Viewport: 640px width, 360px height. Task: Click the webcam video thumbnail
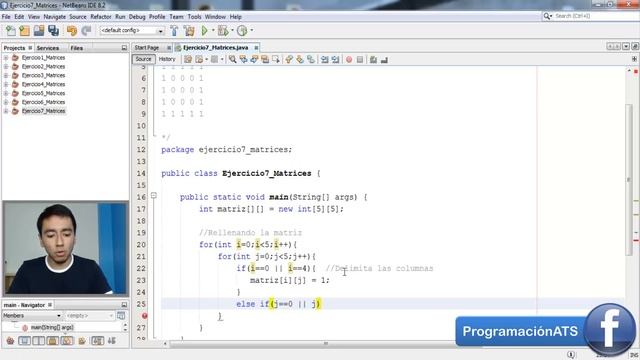coord(65,249)
